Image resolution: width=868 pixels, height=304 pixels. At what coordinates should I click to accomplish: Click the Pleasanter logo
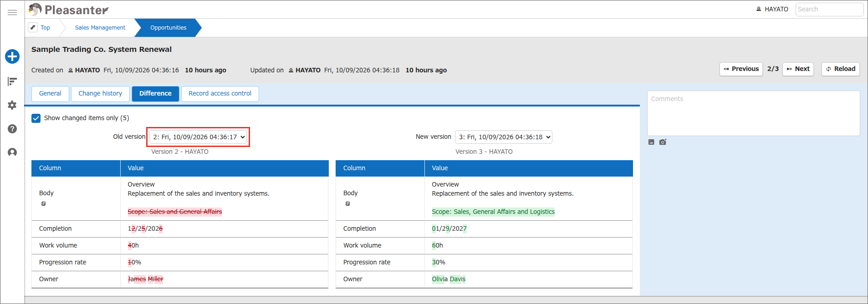(68, 10)
